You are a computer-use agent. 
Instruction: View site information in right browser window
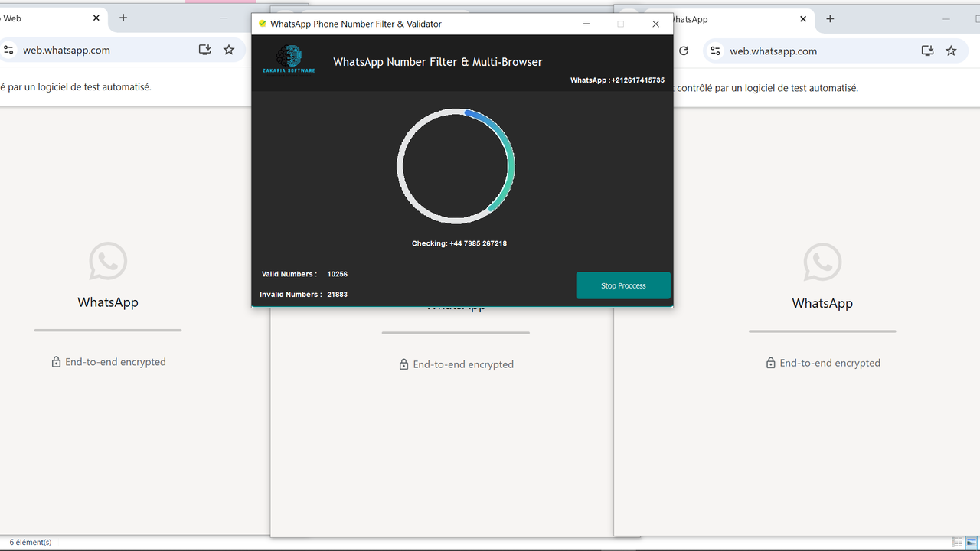(x=715, y=51)
